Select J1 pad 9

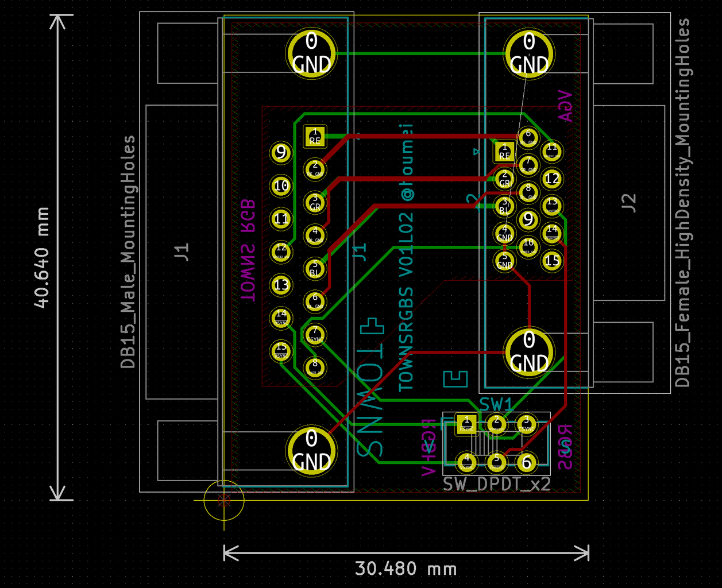pos(281,153)
